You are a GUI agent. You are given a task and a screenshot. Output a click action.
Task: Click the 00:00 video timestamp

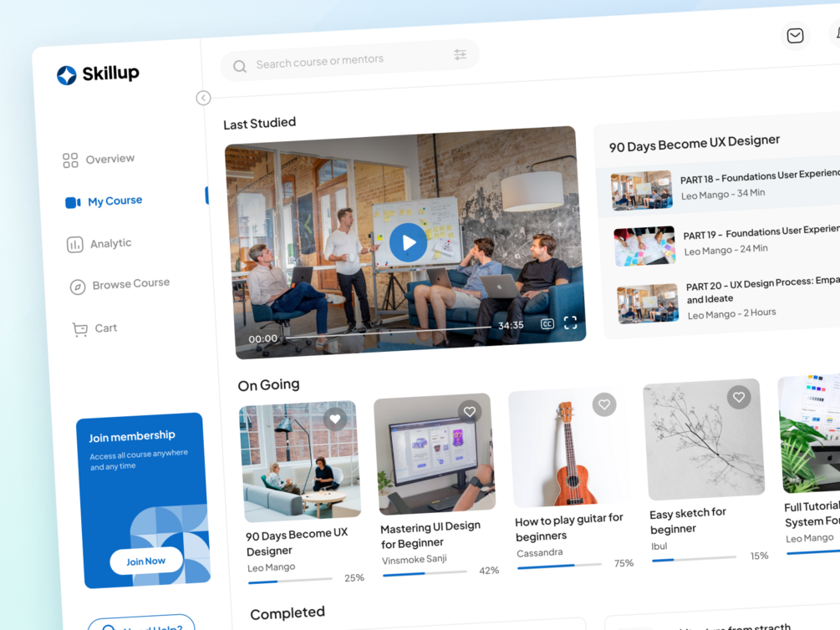click(x=263, y=339)
